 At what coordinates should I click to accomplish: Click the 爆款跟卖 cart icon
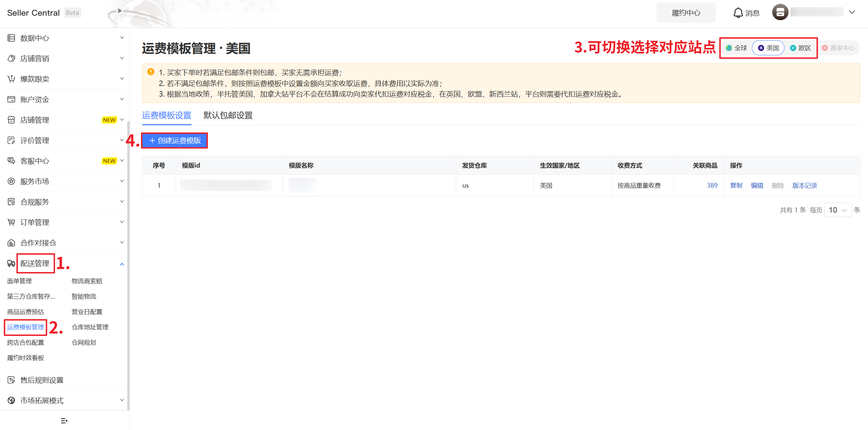pyautogui.click(x=11, y=79)
